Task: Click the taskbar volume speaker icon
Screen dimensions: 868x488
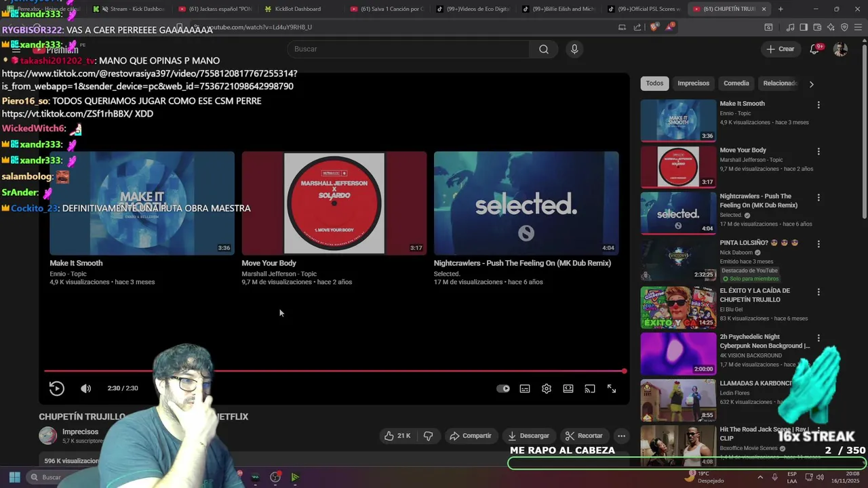Action: coord(821,477)
